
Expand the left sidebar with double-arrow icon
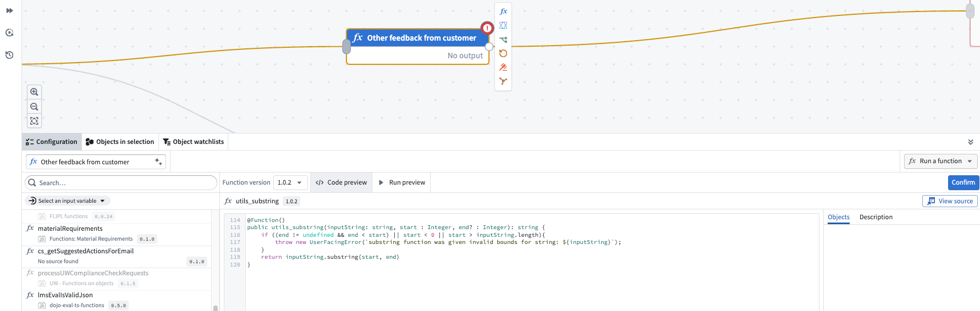point(9,10)
